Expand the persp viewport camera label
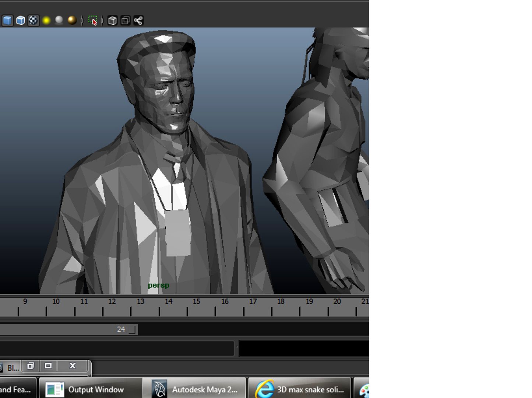This screenshot has height=398, width=532. [x=158, y=285]
